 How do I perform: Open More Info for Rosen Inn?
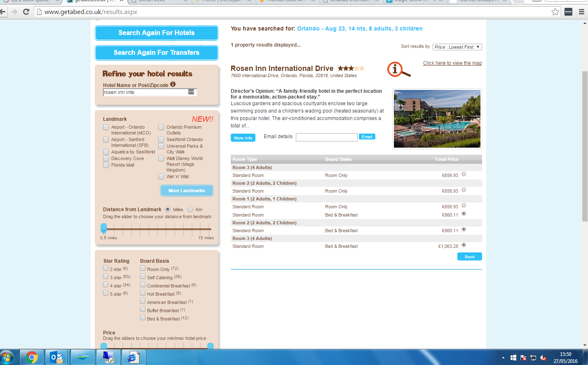click(x=243, y=138)
